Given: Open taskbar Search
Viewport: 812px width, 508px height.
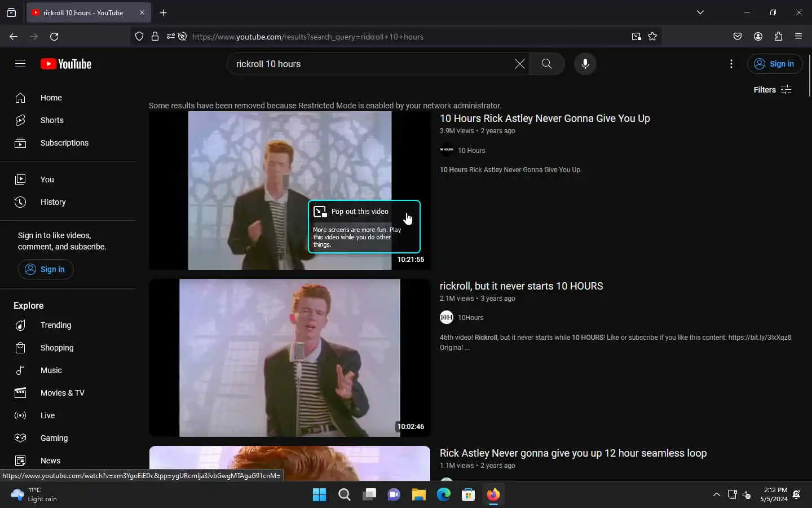Looking at the screenshot, I should (x=344, y=495).
